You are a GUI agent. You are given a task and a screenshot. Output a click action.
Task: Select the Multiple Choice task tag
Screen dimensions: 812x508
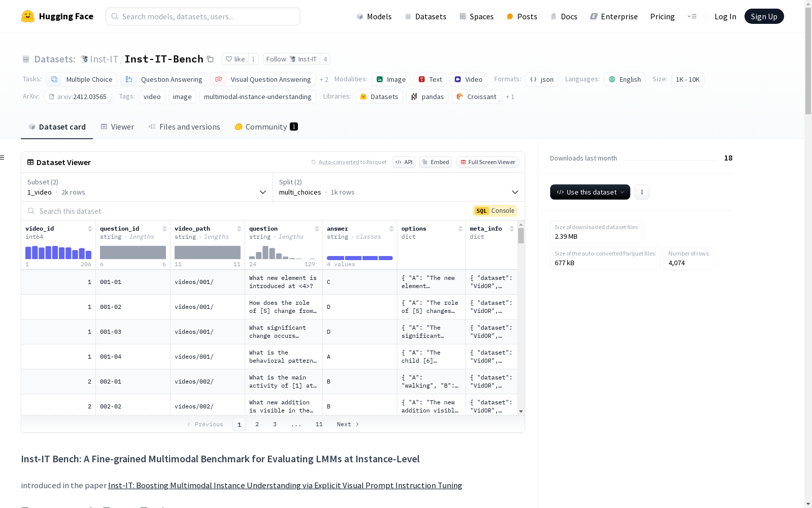pos(82,79)
